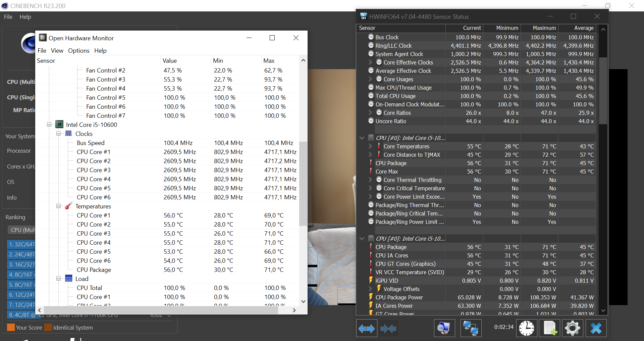
Task: Click Ring/LLC Clock sensor icon
Action: (371, 45)
